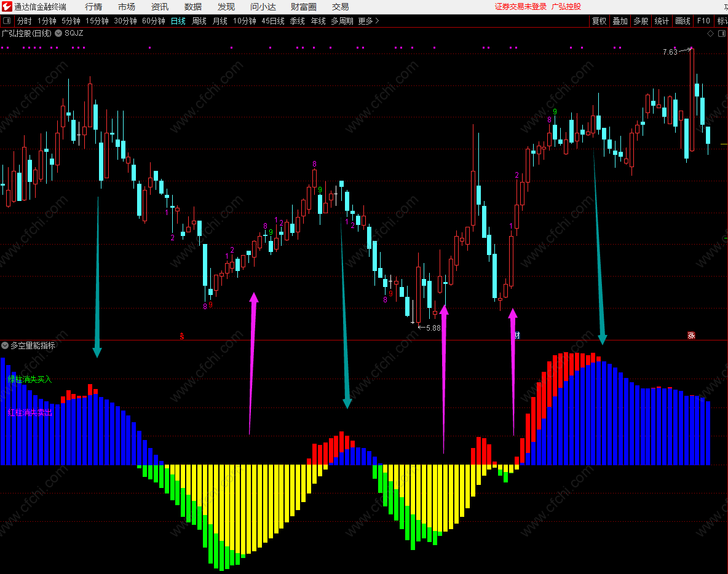This screenshot has height=574, width=728.
Task: Open the 交易 menu
Action: click(340, 7)
